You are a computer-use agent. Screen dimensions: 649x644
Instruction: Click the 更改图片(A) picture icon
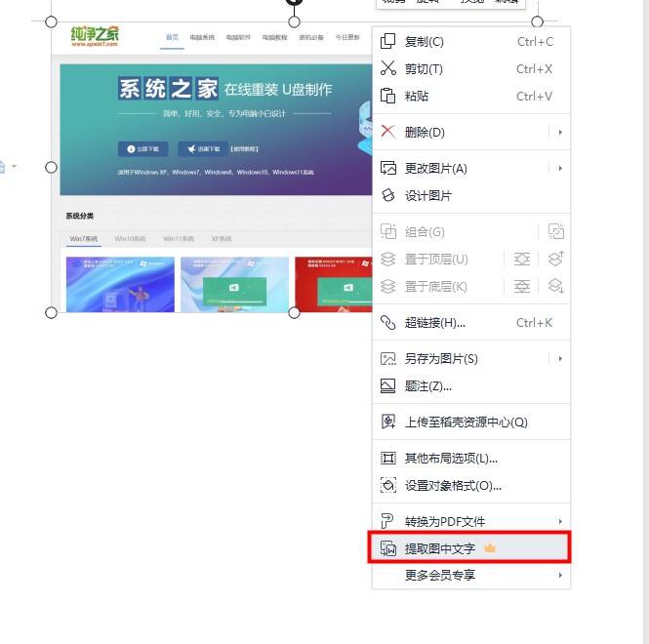click(x=387, y=168)
